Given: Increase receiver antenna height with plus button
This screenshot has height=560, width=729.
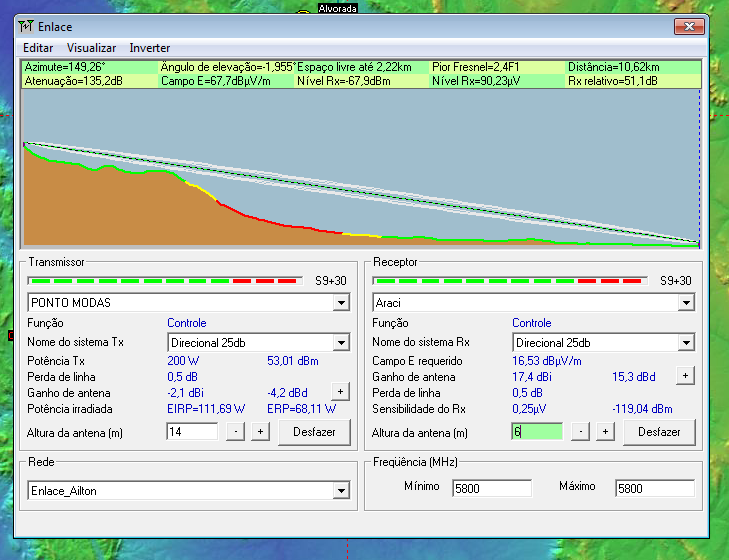Looking at the screenshot, I should [x=605, y=432].
